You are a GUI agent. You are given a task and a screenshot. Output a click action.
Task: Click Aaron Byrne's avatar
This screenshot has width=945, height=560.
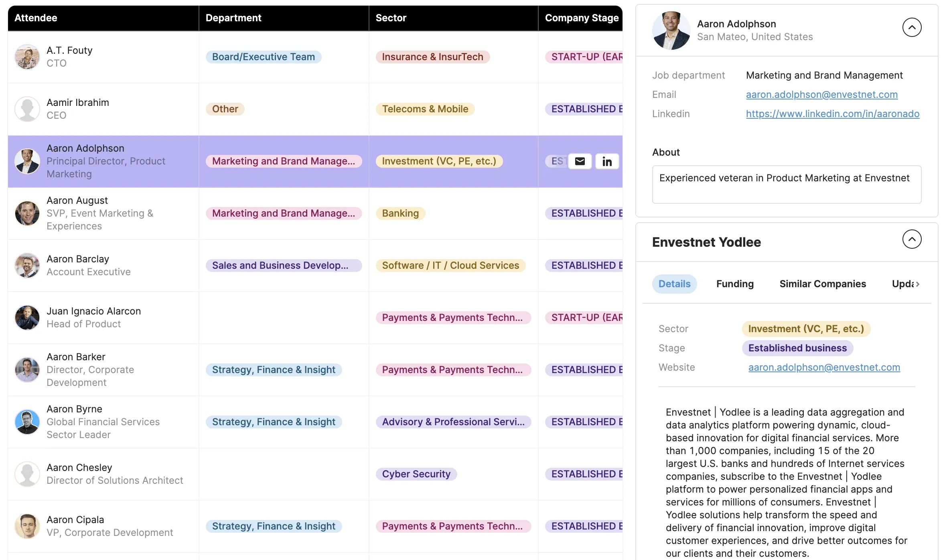(x=27, y=422)
